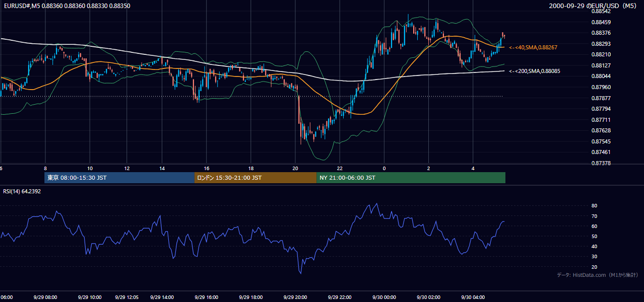The height and width of the screenshot is (302, 644).
Task: Click hour tick label 14 under price chart
Action: 162,168
